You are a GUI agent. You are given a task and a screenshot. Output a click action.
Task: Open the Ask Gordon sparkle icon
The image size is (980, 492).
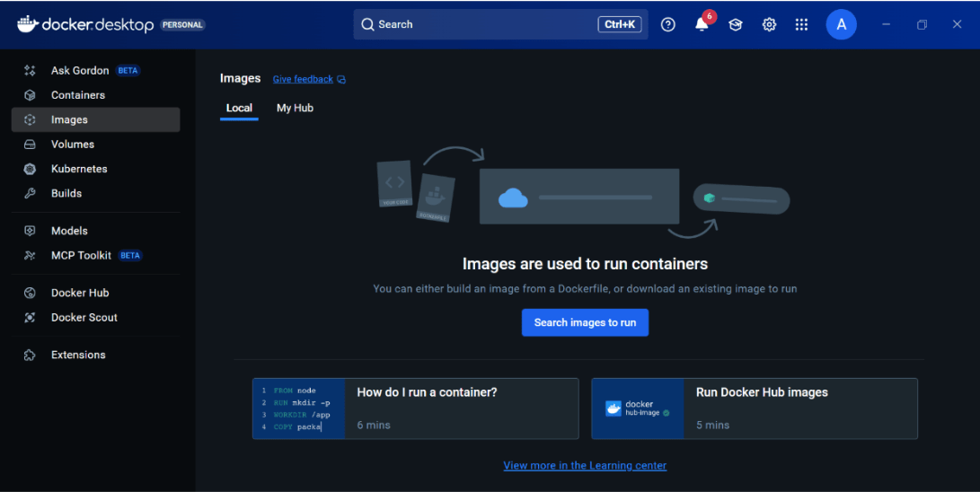pos(30,71)
